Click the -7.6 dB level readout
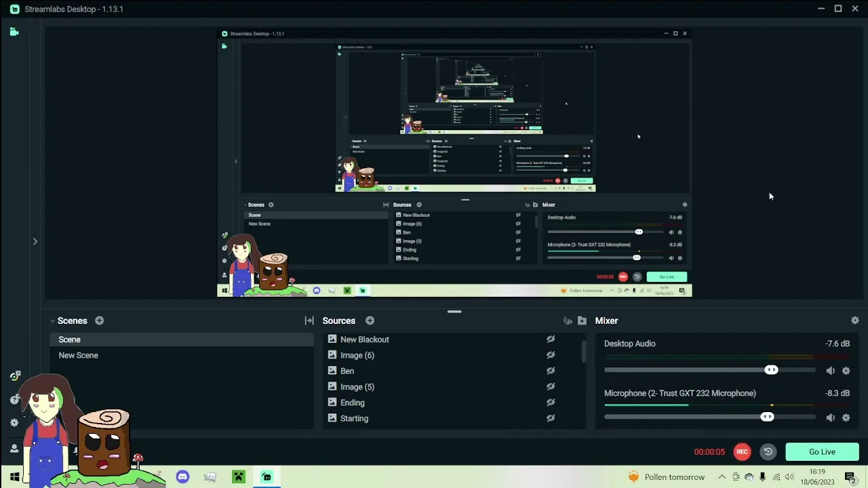This screenshot has height=488, width=868. tap(837, 344)
